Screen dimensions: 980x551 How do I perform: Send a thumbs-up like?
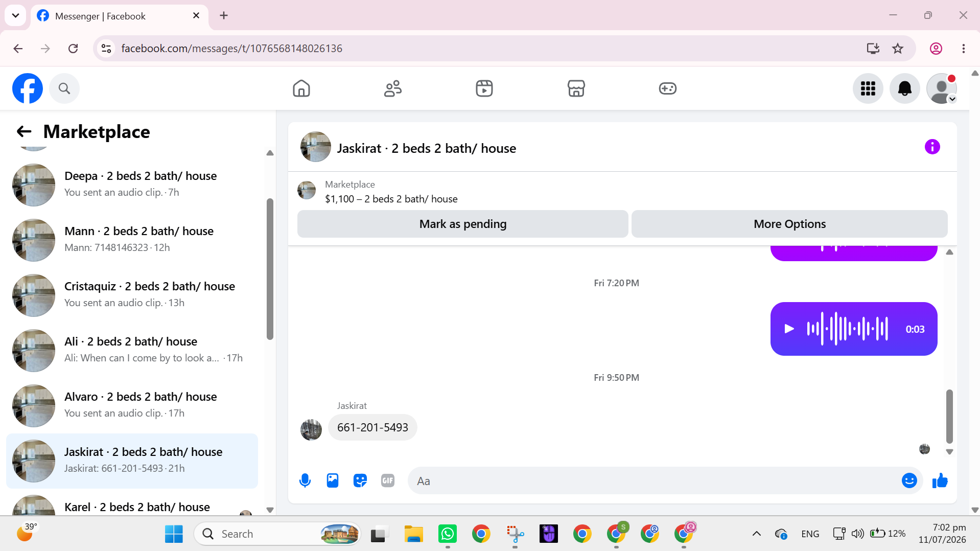point(940,480)
